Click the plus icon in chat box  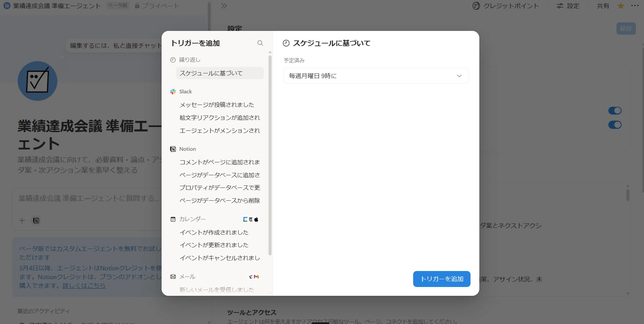pyautogui.click(x=22, y=220)
